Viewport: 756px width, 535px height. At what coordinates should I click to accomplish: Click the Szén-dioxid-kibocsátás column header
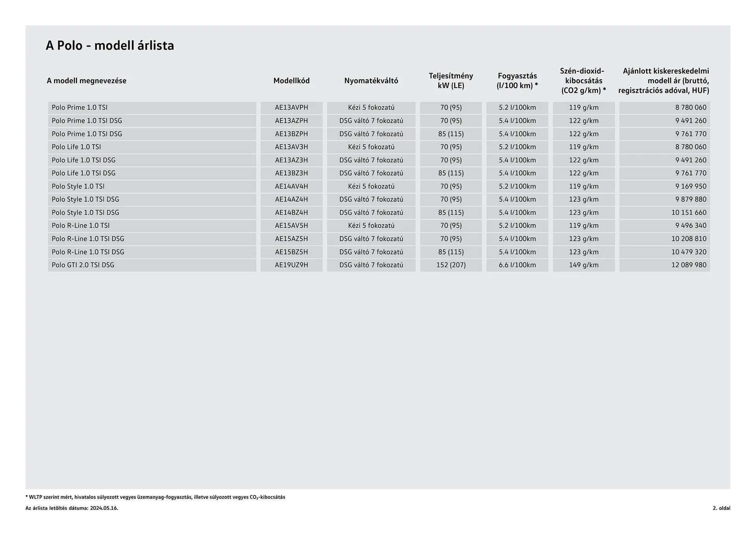coord(583,81)
